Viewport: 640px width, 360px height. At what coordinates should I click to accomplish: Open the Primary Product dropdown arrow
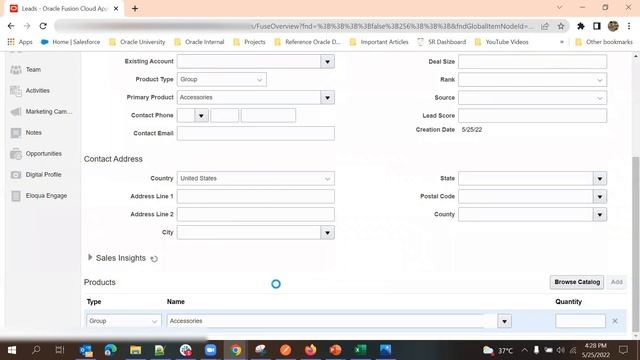(x=327, y=98)
